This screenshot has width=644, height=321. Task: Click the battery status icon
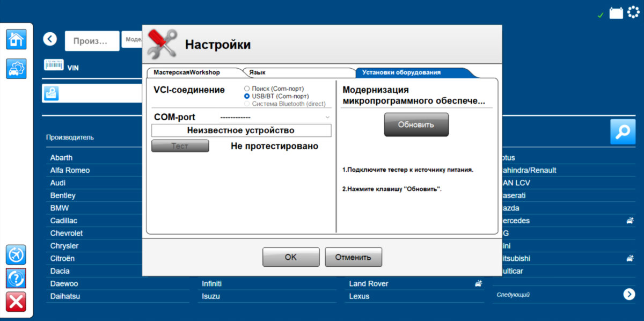(x=616, y=13)
